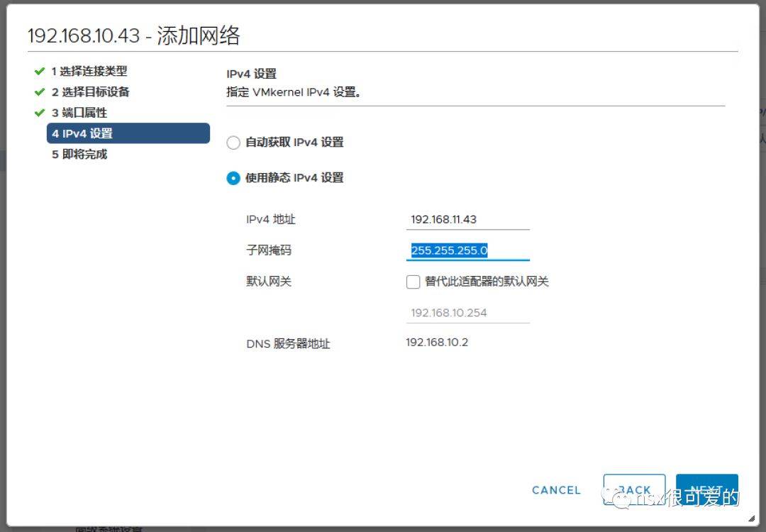Click the green checkmark beside step 2
The image size is (766, 532).
coord(39,92)
